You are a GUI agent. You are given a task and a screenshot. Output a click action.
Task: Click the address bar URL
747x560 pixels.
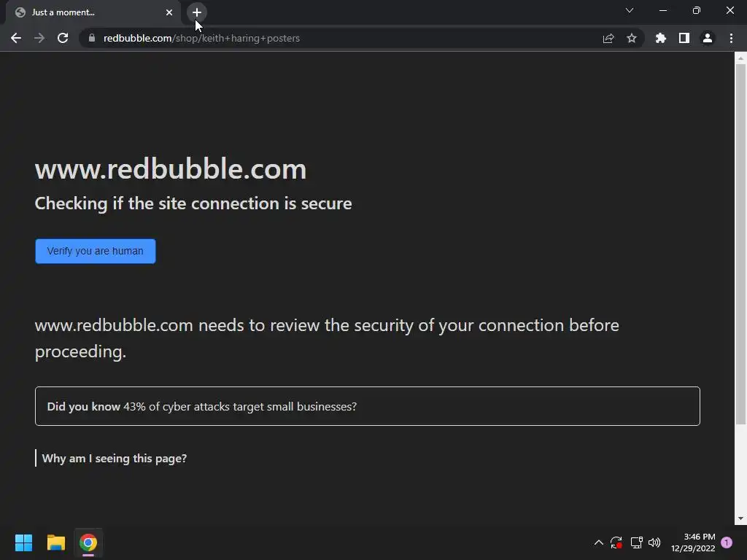[x=201, y=38]
